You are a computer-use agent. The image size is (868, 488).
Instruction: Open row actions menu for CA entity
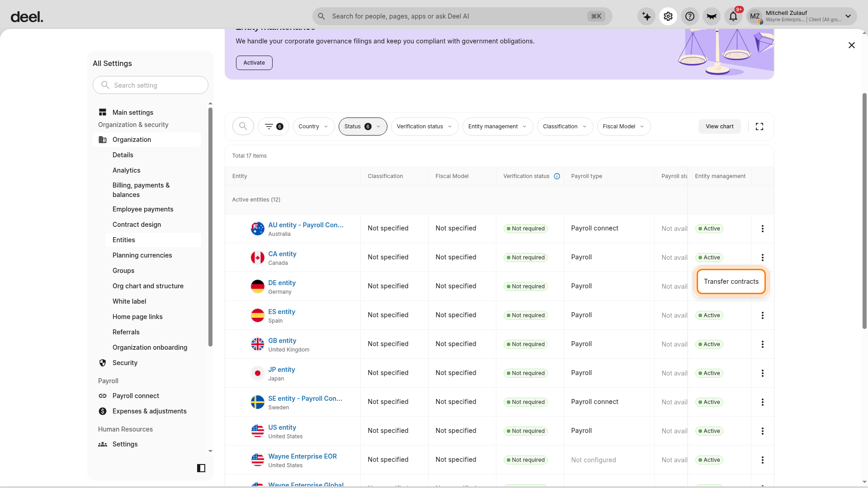[x=763, y=258]
